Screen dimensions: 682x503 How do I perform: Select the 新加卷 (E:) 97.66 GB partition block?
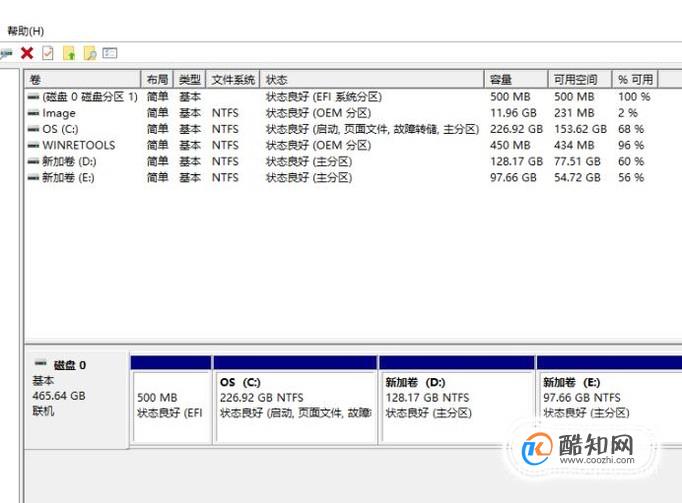click(610, 398)
